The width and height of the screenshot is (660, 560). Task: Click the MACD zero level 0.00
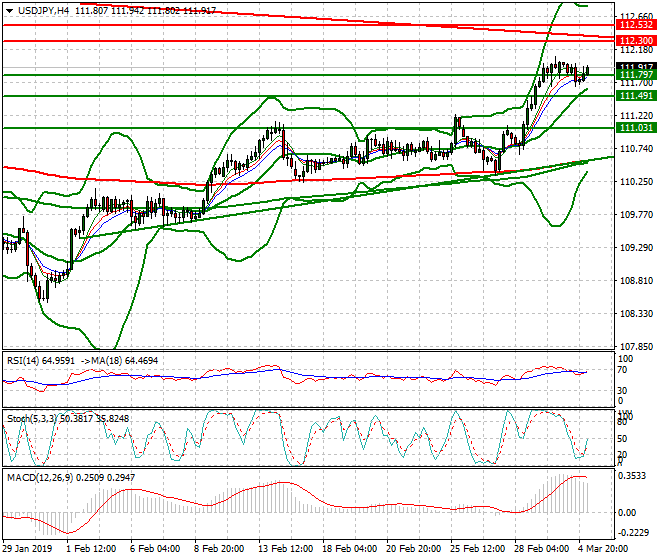(x=627, y=512)
